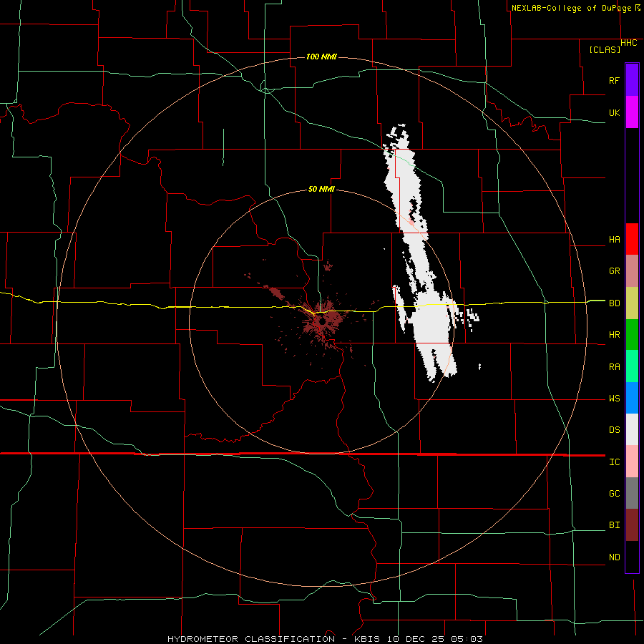The width and height of the screenshot is (644, 644).
Task: Click the BI legend label
Action: click(x=614, y=525)
